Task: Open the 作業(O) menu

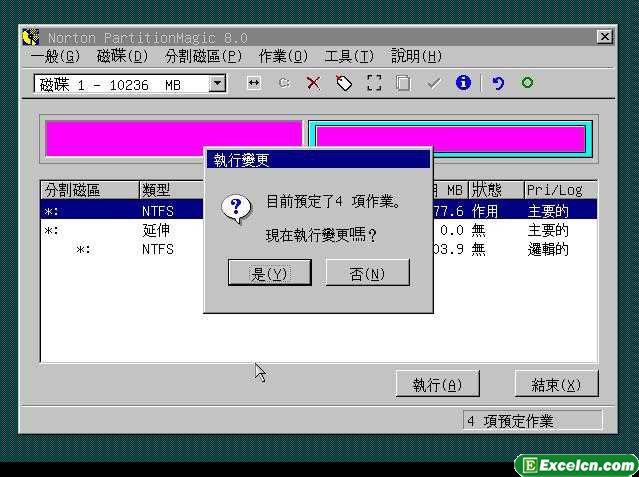Action: (284, 56)
